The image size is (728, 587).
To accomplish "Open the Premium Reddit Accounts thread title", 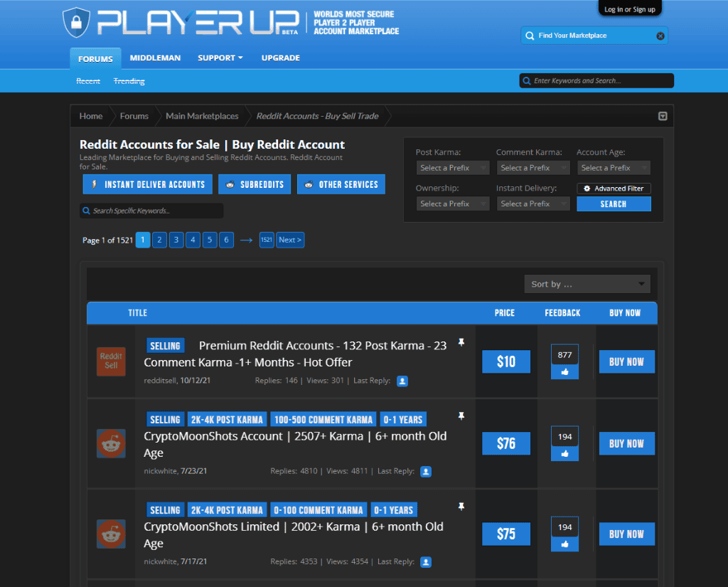I will (295, 354).
